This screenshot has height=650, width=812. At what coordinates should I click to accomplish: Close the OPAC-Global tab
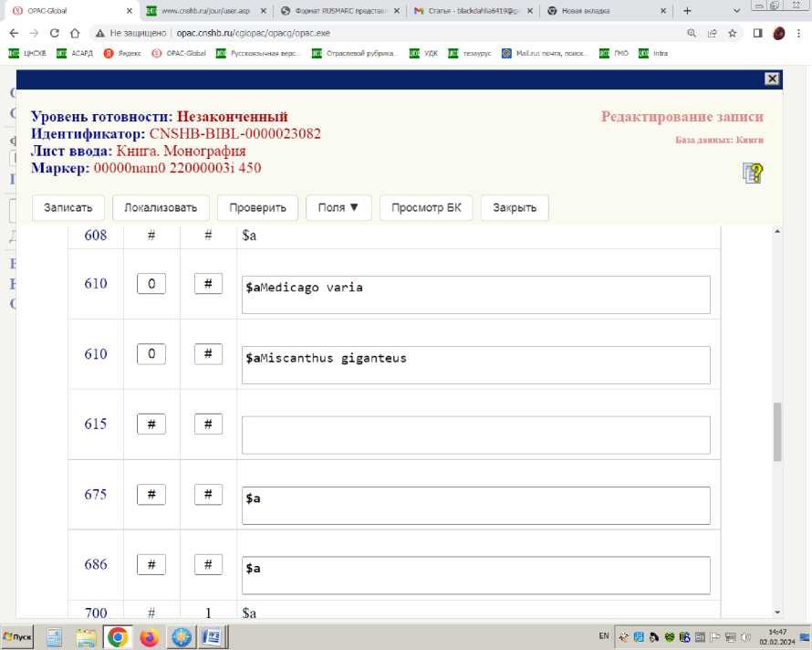click(130, 11)
